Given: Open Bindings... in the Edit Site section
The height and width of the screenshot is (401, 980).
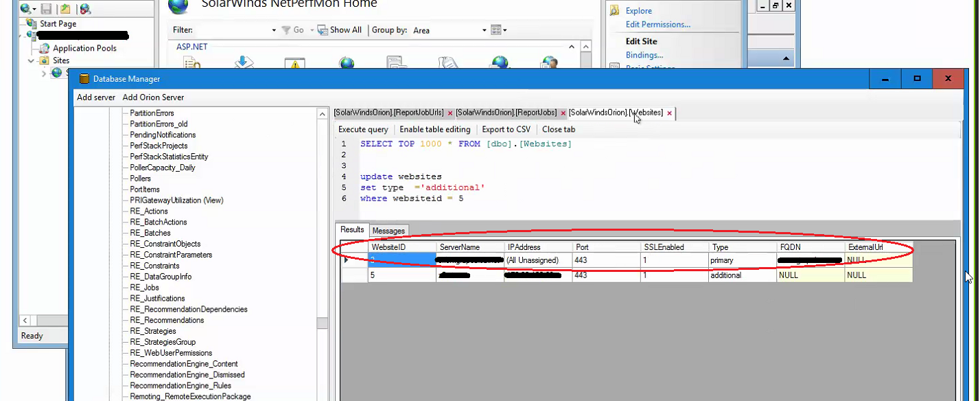Looking at the screenshot, I should coord(644,55).
